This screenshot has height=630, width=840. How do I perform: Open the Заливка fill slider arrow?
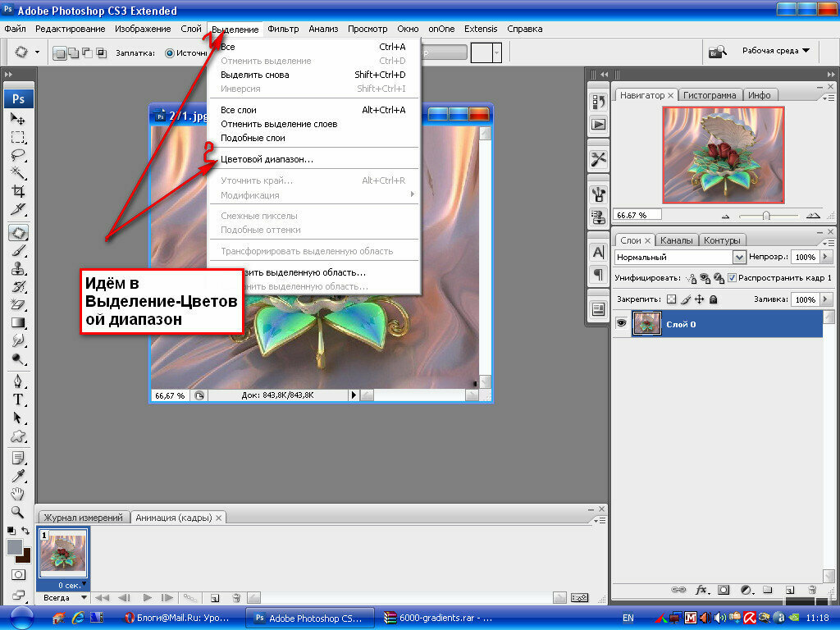click(x=825, y=299)
